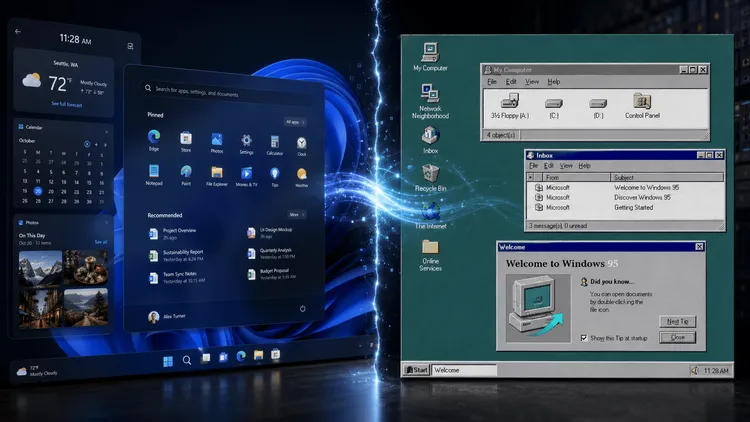Open Edit menu in My Computer window
The height and width of the screenshot is (422, 750).
pyautogui.click(x=511, y=82)
